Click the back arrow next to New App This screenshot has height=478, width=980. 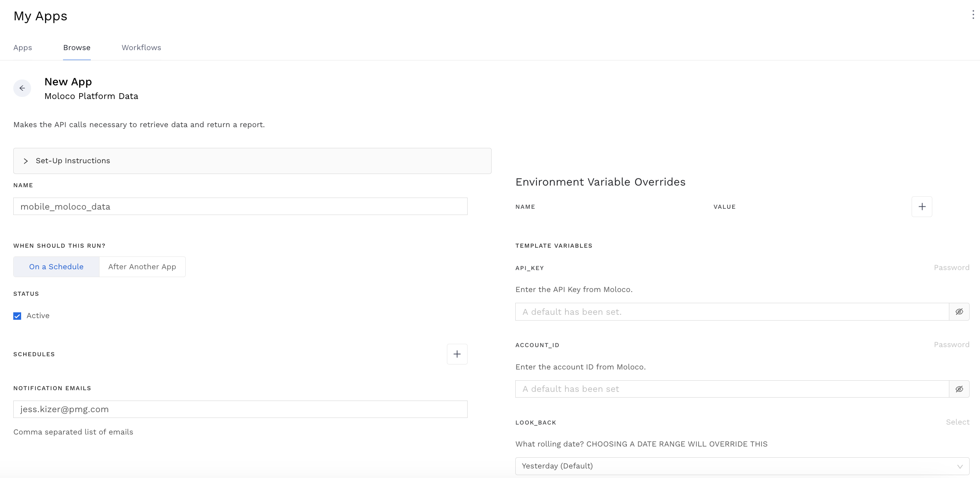(x=22, y=88)
